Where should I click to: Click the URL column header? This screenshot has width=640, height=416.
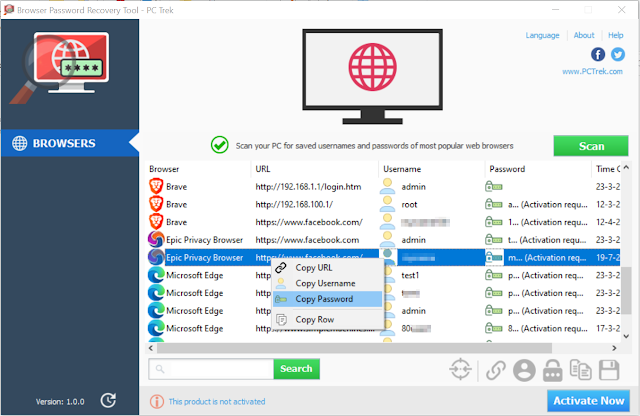tap(315, 169)
